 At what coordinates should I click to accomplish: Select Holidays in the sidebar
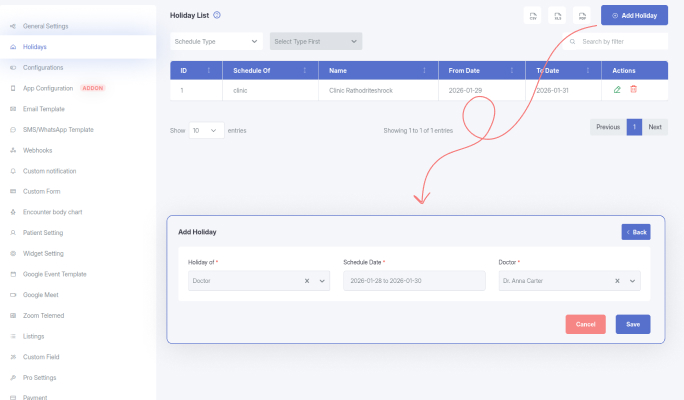tap(78, 47)
